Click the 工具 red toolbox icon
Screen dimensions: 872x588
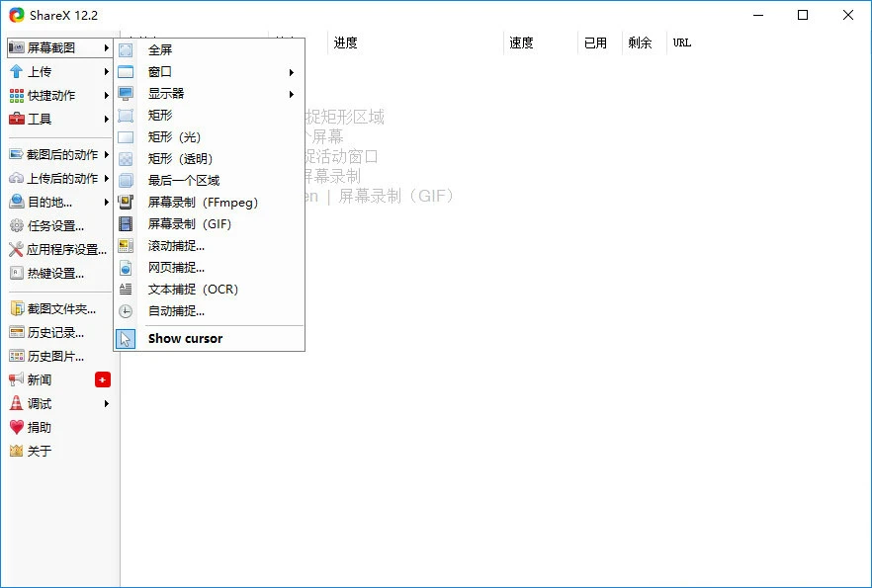click(16, 119)
